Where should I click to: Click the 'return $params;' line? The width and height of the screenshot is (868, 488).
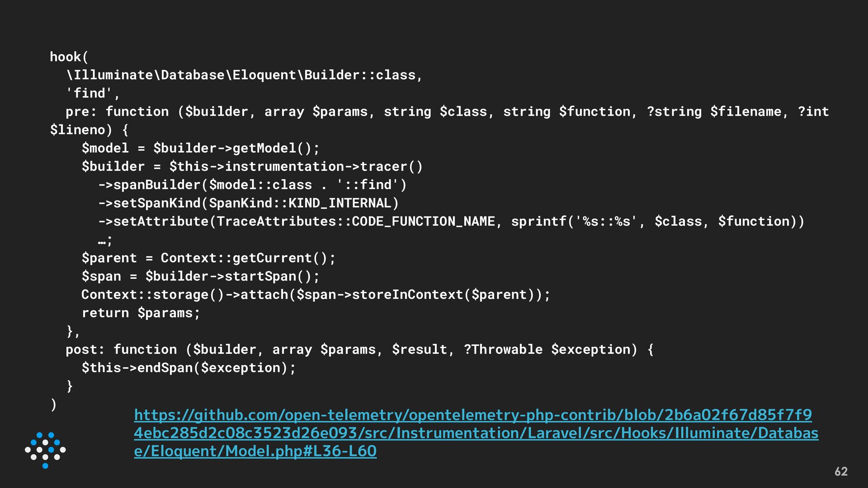(141, 313)
